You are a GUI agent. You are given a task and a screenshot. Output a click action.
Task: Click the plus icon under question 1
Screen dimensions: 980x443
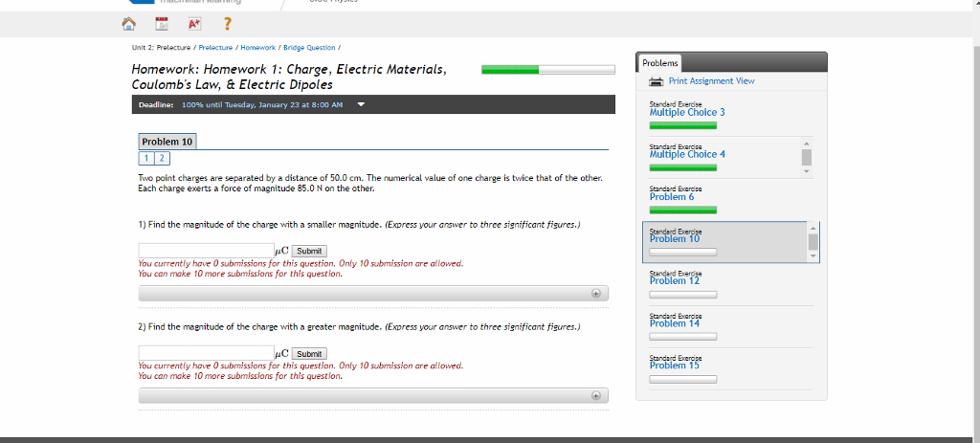pyautogui.click(x=596, y=293)
